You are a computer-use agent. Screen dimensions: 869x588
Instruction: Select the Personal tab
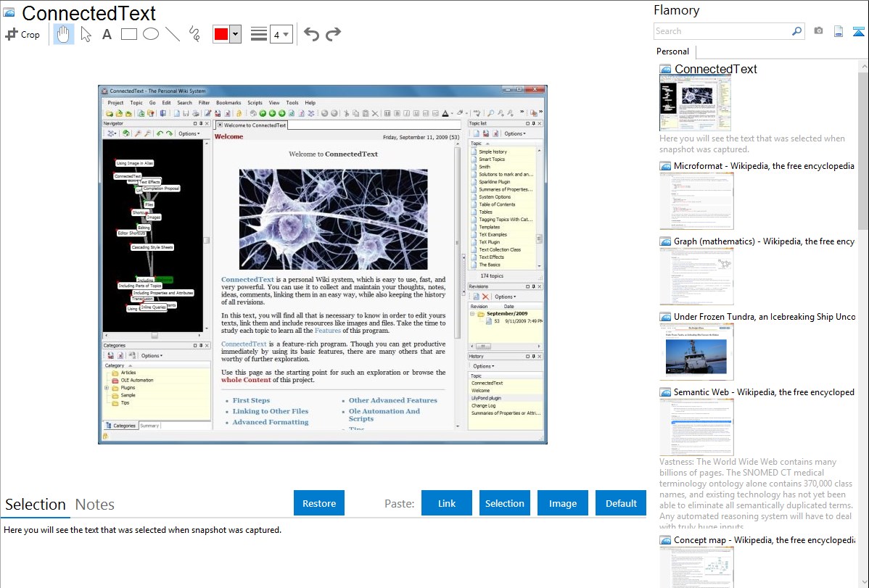pyautogui.click(x=673, y=51)
